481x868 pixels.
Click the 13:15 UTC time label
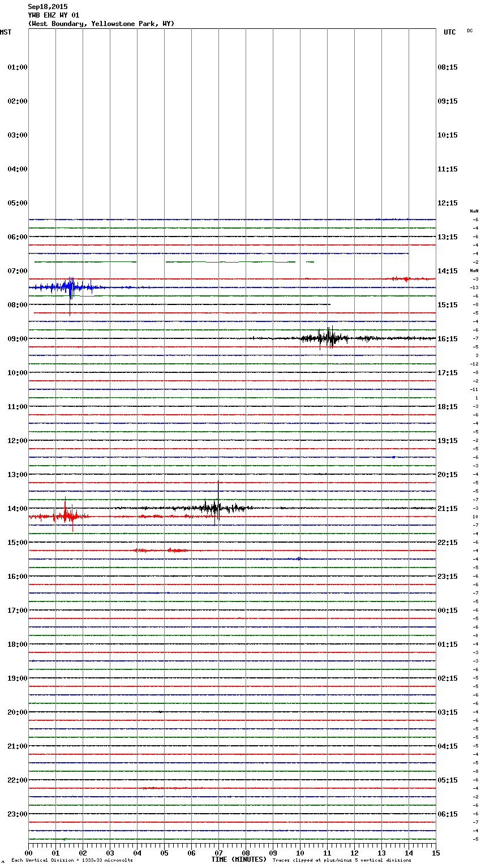coord(448,237)
